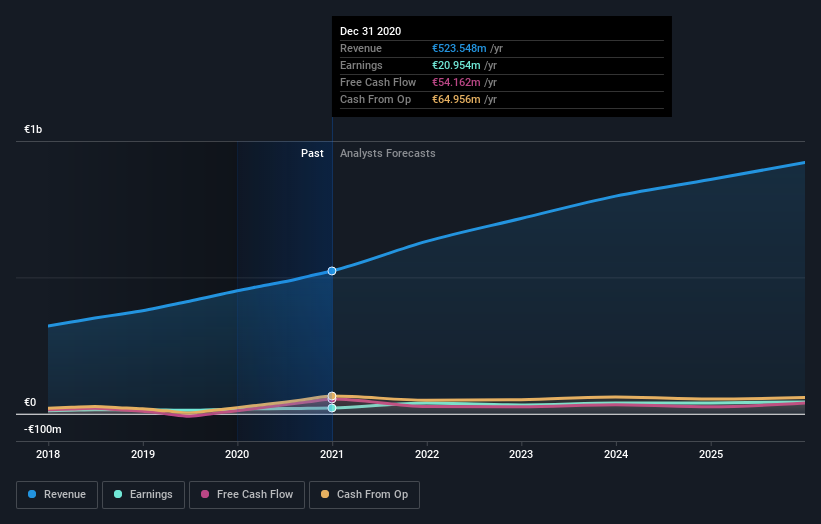Click the €20.954m earnings value in tooltip
The image size is (821, 524).
click(456, 65)
